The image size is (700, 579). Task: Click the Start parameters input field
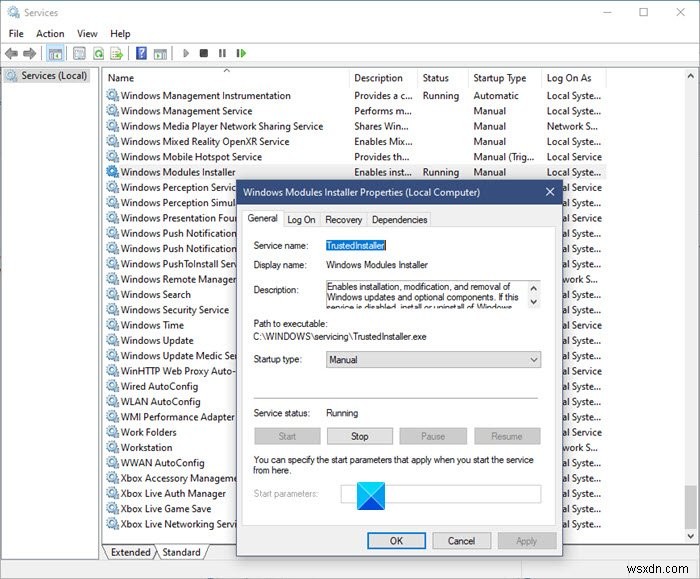coord(441,494)
